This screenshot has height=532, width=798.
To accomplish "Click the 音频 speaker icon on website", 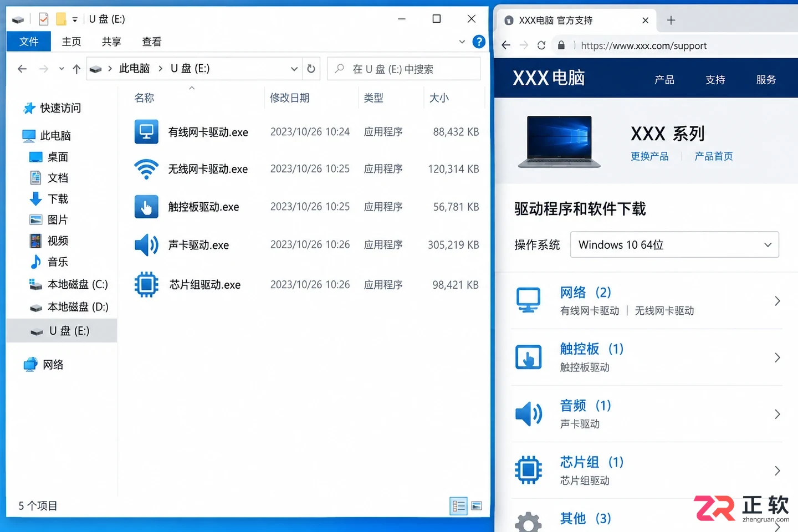I will coord(528,414).
